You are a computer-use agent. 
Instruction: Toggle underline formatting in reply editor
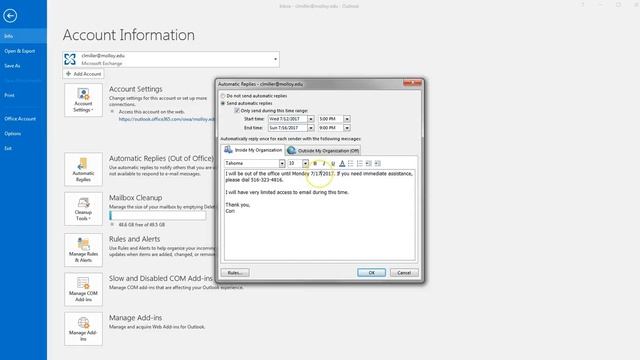coord(333,163)
